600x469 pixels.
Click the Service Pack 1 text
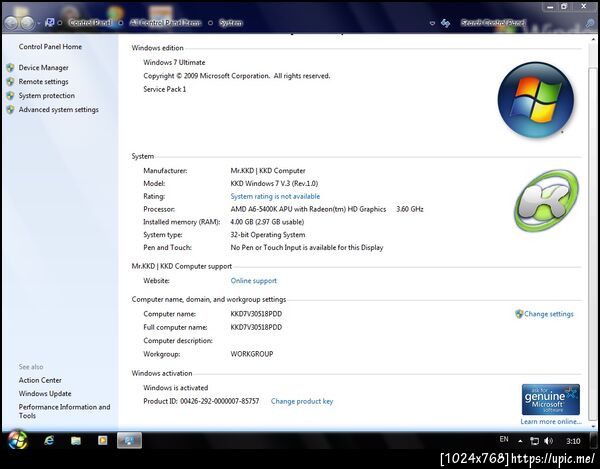[165, 89]
